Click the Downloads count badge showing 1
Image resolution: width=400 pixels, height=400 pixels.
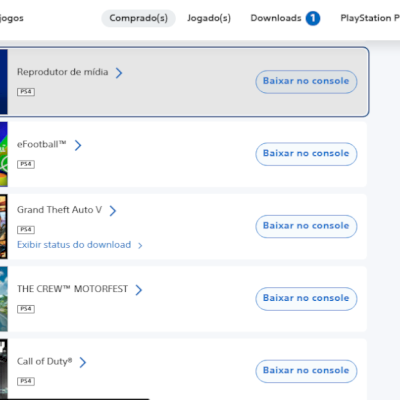click(x=313, y=18)
